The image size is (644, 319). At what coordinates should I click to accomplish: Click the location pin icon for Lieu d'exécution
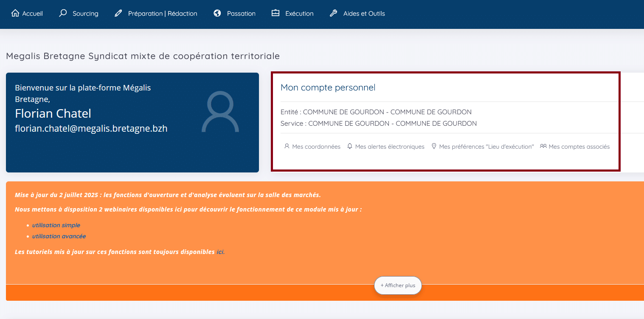pyautogui.click(x=434, y=146)
